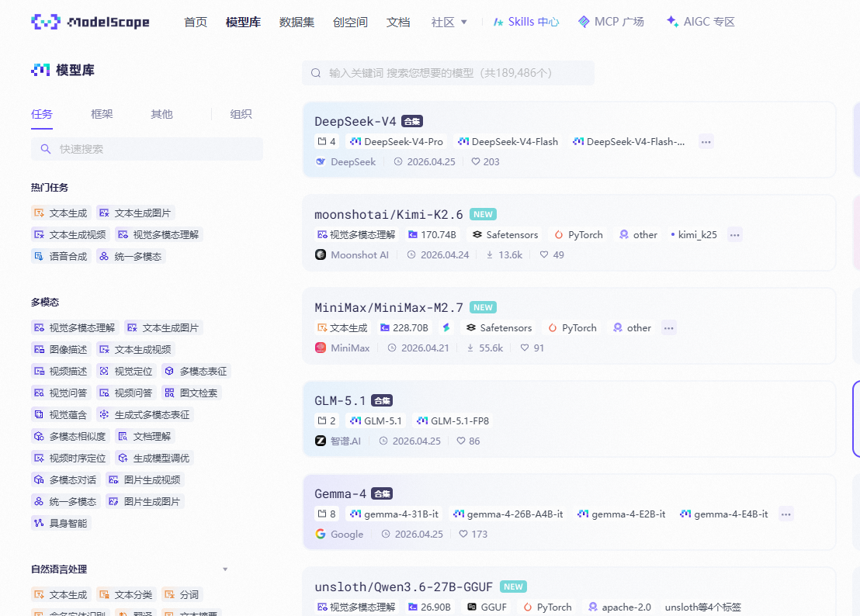
Task: Click the download icon on Kimi-K2.6 card
Action: 489,254
